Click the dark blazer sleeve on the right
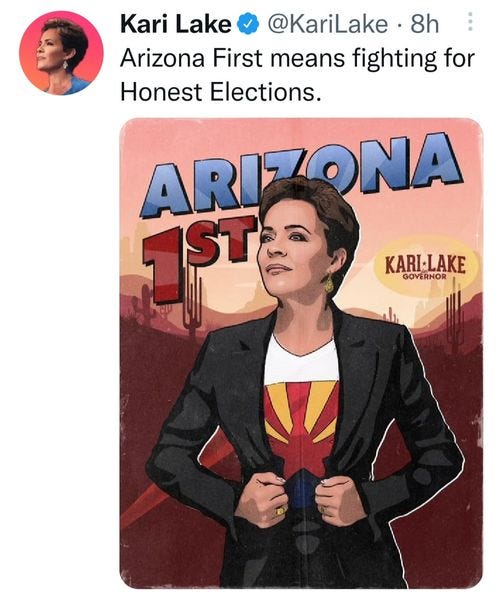 pyautogui.click(x=430, y=421)
